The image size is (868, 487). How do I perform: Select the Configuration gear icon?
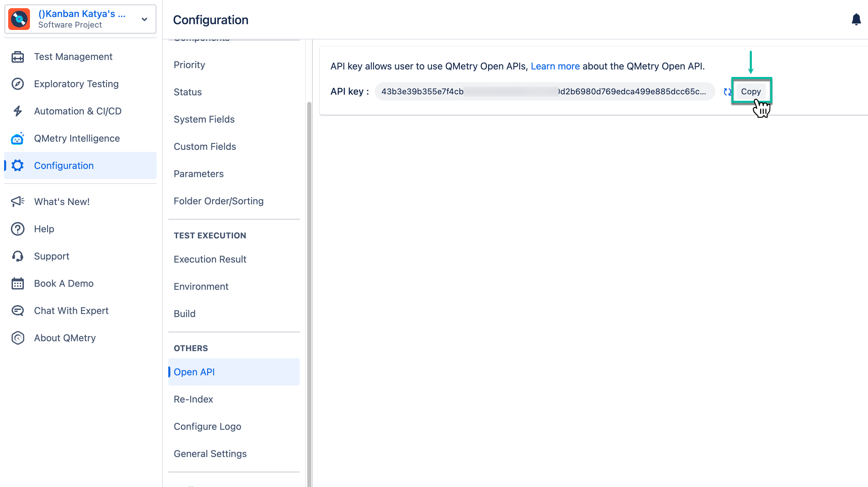tap(17, 166)
